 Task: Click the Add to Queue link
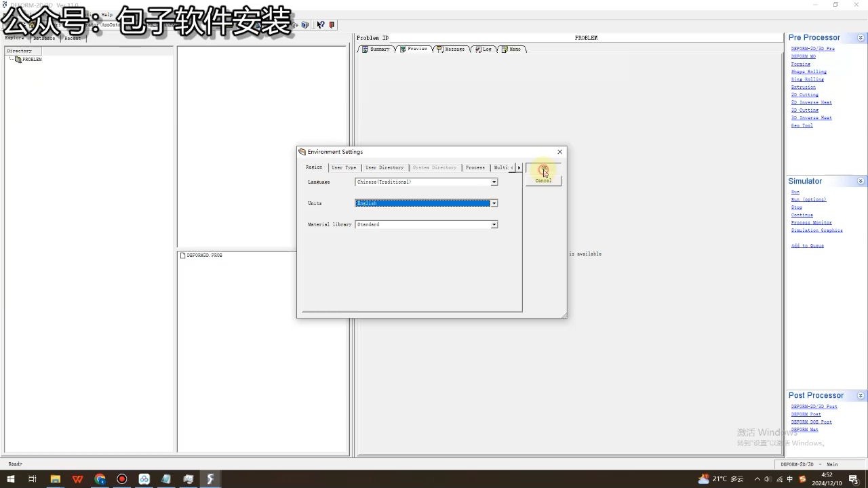click(807, 246)
